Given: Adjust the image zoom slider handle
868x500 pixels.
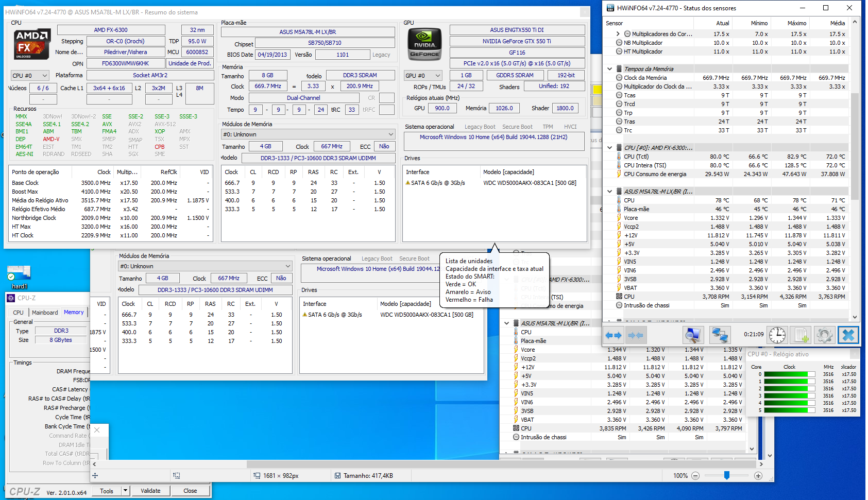Looking at the screenshot, I should click(727, 475).
